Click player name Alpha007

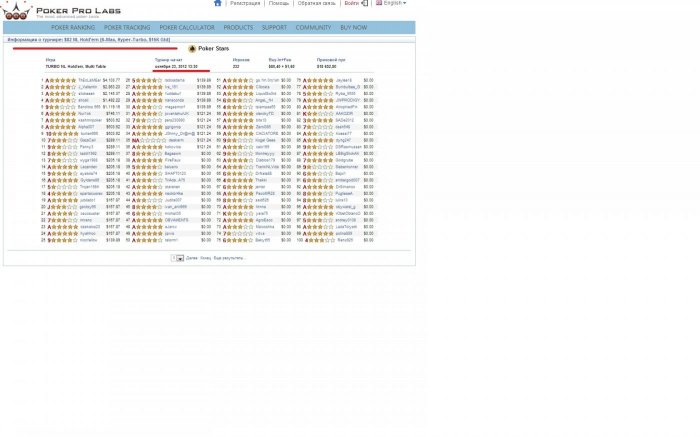[86, 127]
